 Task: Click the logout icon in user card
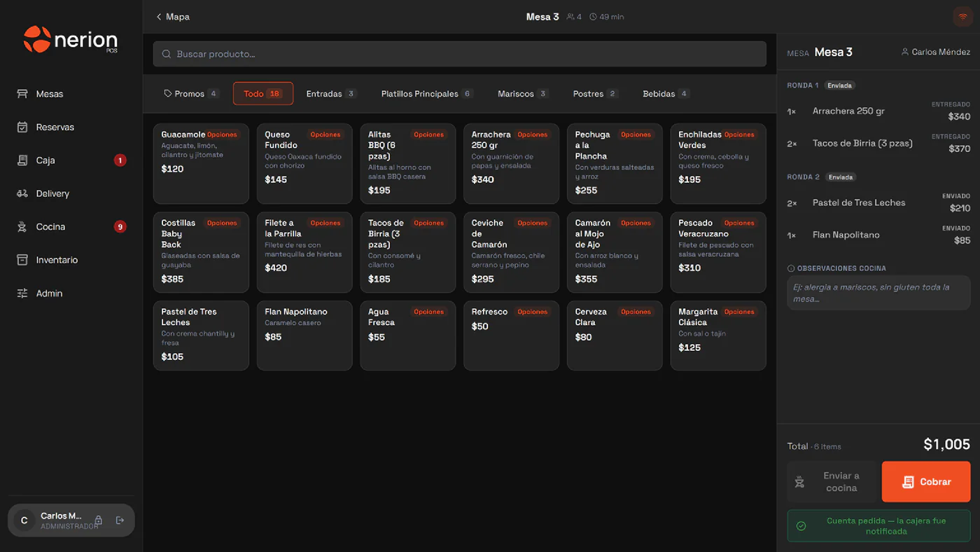120,520
